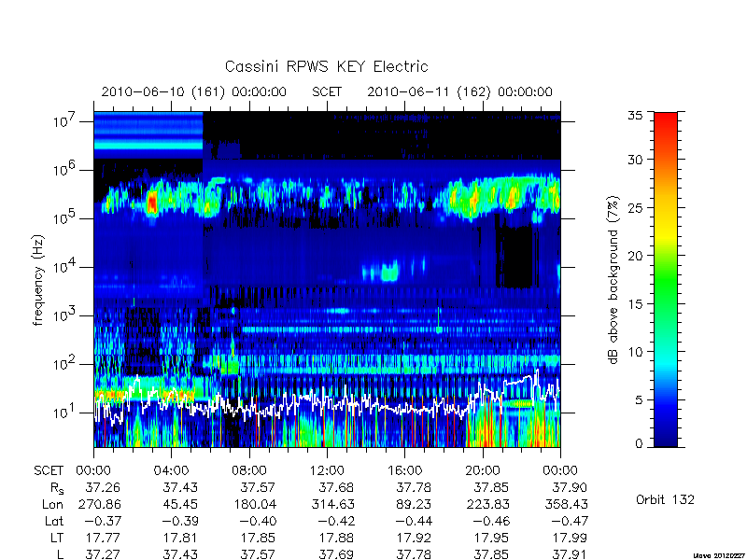Click the 'Orbit 132' text
Viewport: 747px width, 560px height.
(x=665, y=499)
